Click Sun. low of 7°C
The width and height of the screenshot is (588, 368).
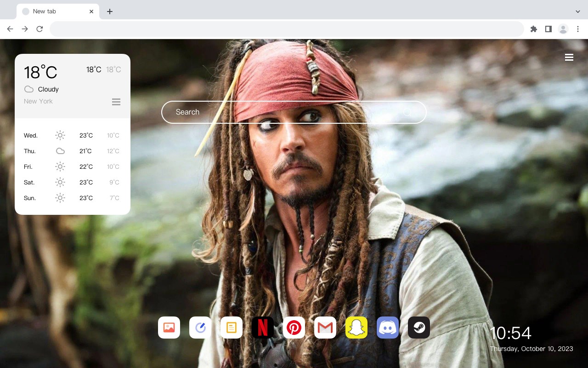[x=114, y=198]
